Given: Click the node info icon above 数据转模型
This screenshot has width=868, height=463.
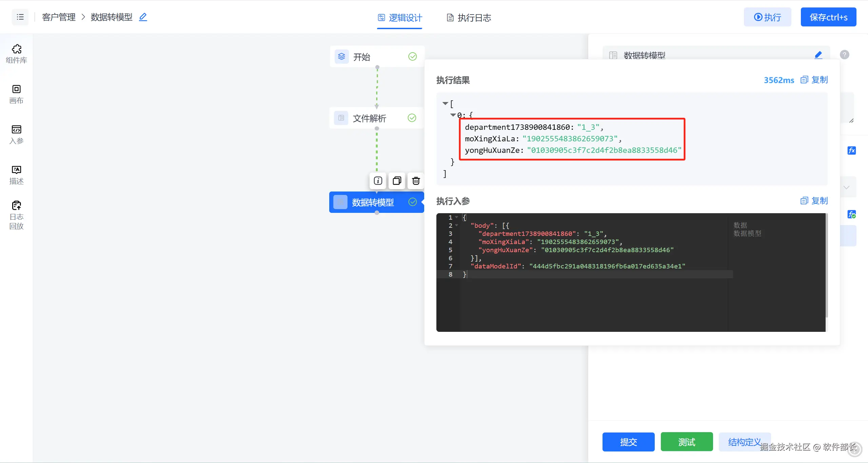Looking at the screenshot, I should click(378, 181).
